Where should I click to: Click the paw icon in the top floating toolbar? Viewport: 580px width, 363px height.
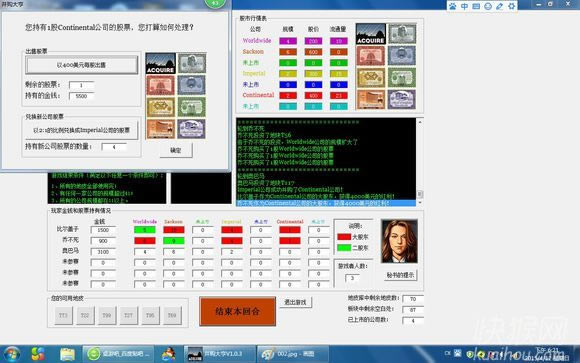point(452,6)
